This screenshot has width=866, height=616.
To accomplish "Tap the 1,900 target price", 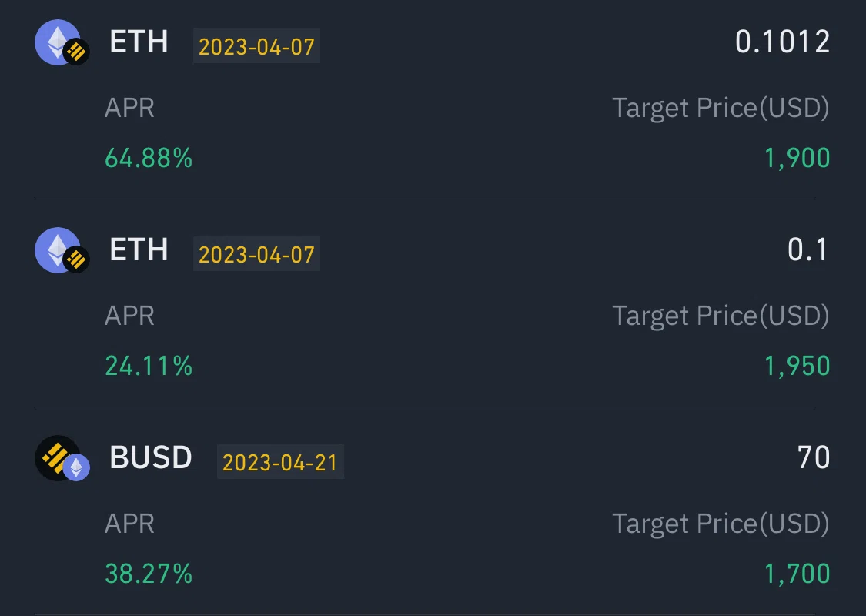I will 797,159.
